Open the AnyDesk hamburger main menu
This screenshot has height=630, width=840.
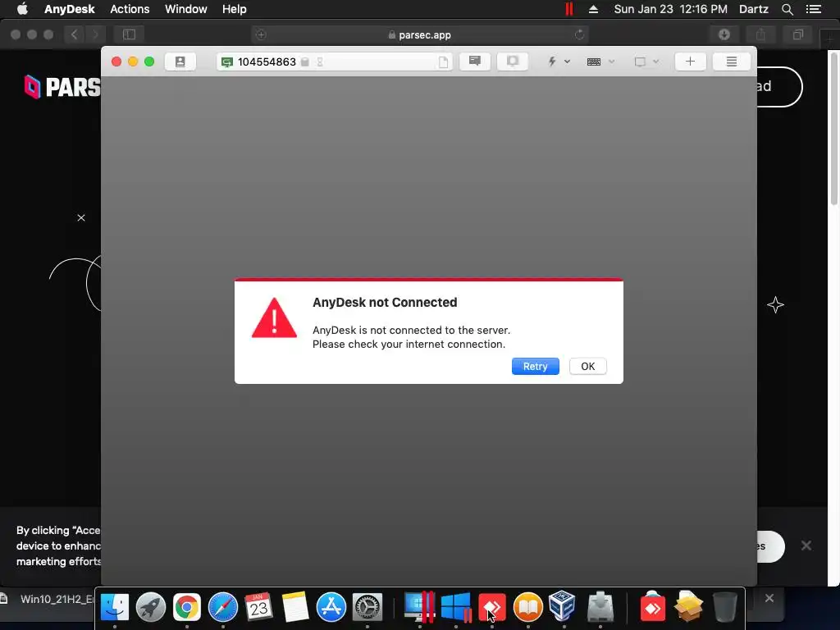[731, 62]
